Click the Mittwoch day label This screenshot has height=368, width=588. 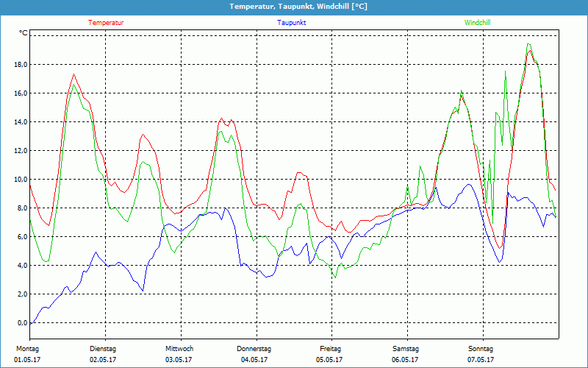click(x=179, y=349)
